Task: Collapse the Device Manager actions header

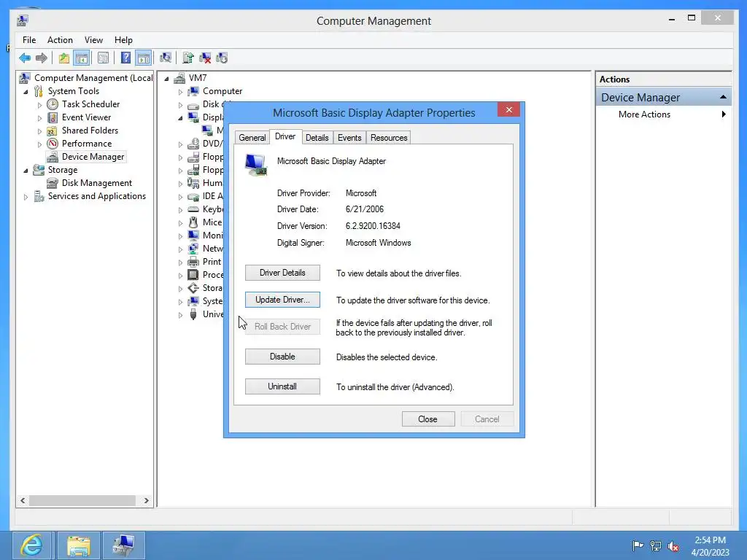Action: click(x=723, y=97)
